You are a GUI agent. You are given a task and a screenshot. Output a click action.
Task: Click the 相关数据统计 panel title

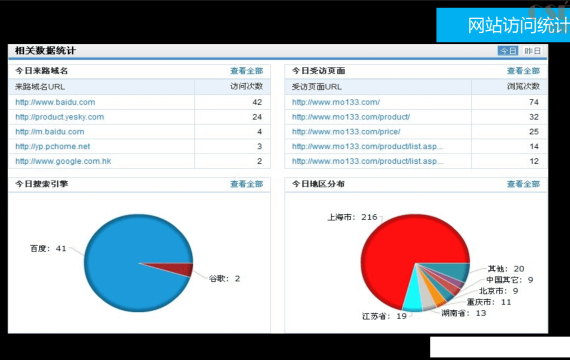click(x=45, y=51)
